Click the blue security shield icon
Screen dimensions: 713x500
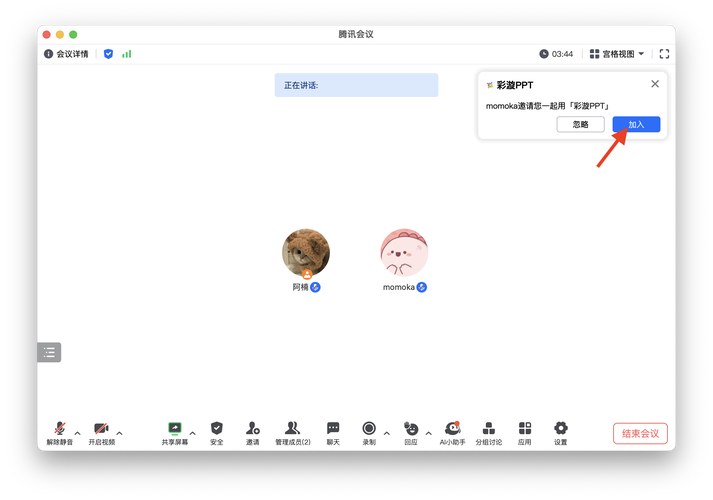click(108, 54)
